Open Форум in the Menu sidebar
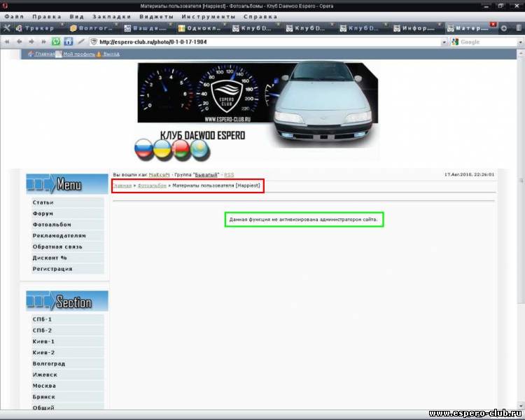525x420 pixels. (x=68, y=213)
